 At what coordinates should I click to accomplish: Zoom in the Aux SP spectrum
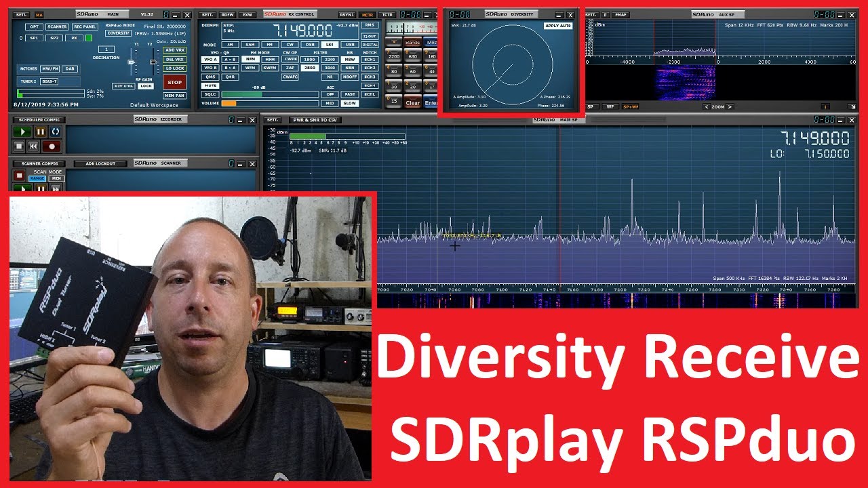(x=730, y=106)
